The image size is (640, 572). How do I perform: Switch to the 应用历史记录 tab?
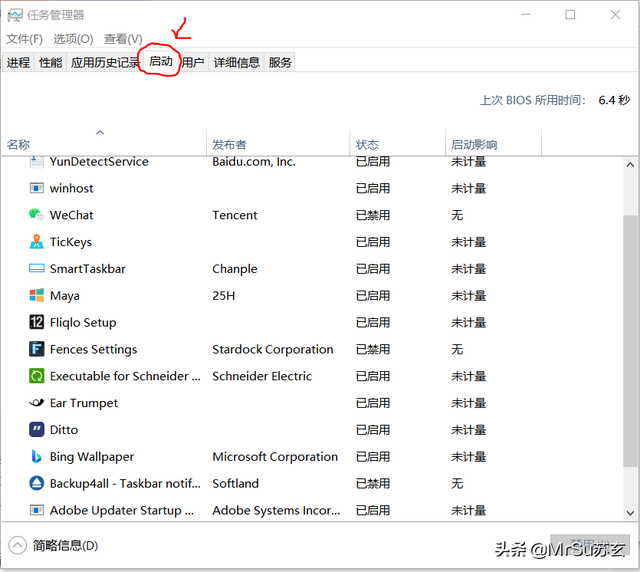pos(105,62)
